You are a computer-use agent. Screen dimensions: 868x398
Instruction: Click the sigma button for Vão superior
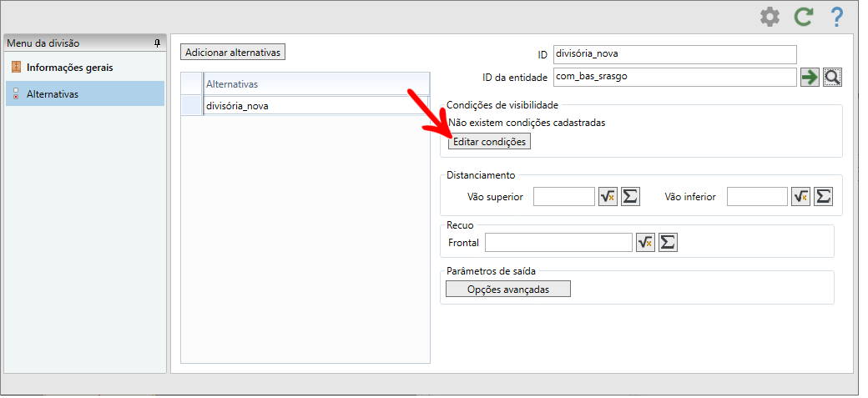point(630,197)
